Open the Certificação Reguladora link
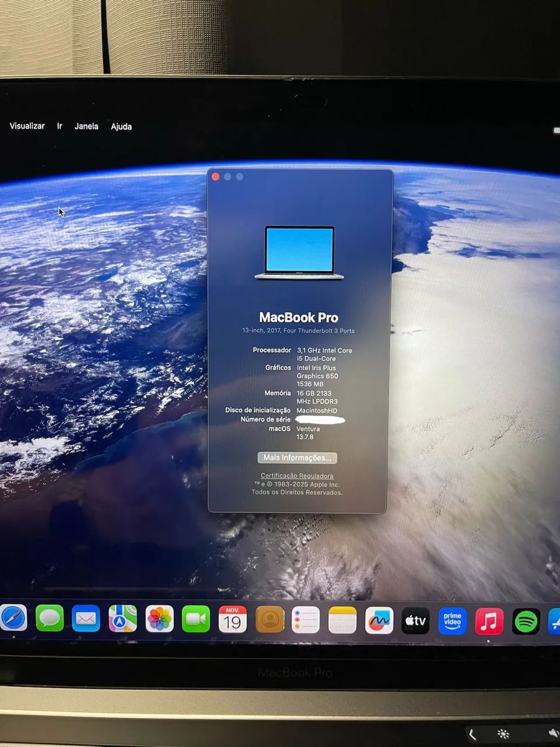This screenshot has height=747, width=560. tap(299, 476)
